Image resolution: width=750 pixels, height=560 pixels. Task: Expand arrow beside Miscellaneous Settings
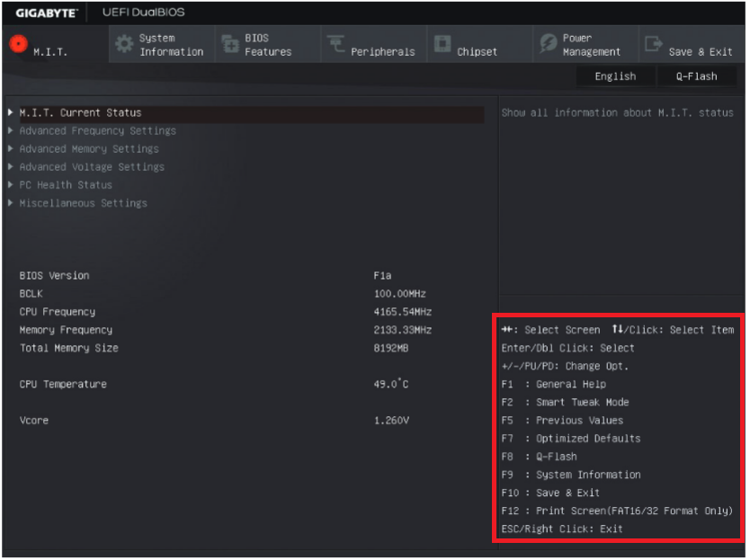pyautogui.click(x=11, y=203)
